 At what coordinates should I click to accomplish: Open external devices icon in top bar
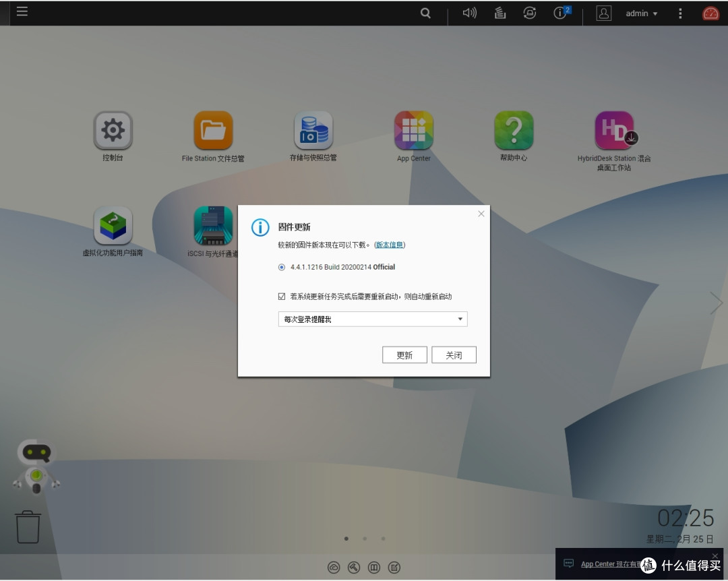530,13
